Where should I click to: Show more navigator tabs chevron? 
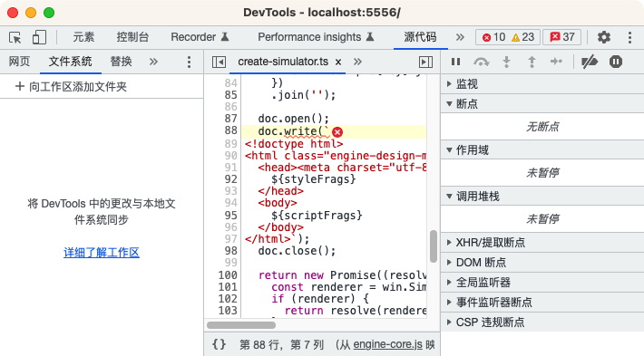click(153, 62)
